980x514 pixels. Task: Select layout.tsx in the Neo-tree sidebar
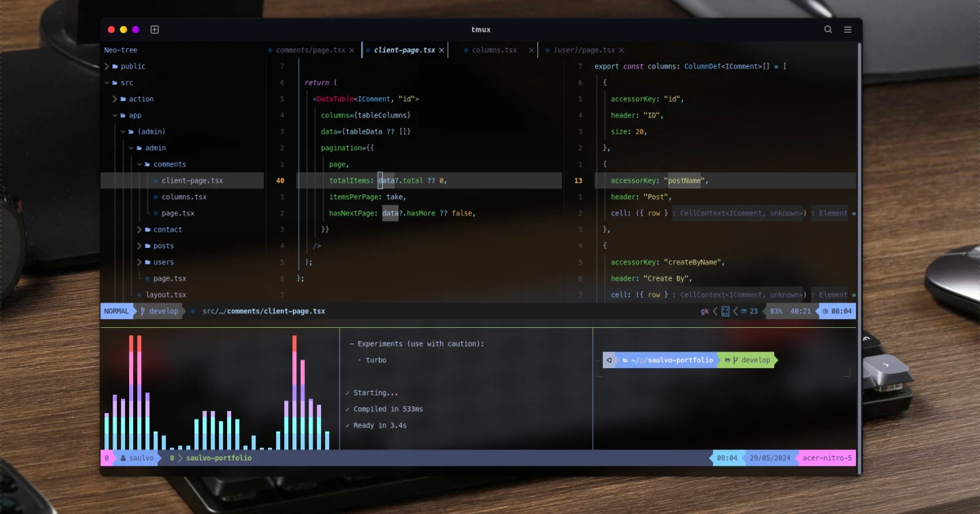point(164,295)
